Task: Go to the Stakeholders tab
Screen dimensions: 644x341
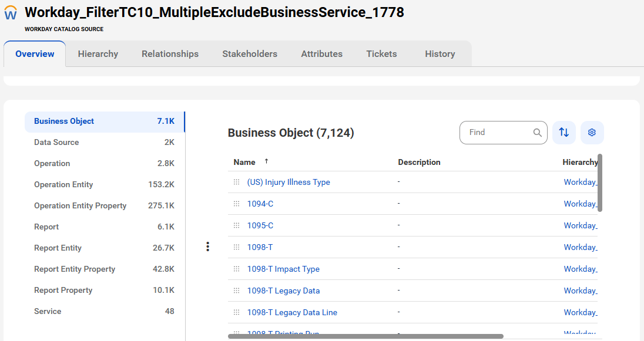Action: [x=250, y=54]
